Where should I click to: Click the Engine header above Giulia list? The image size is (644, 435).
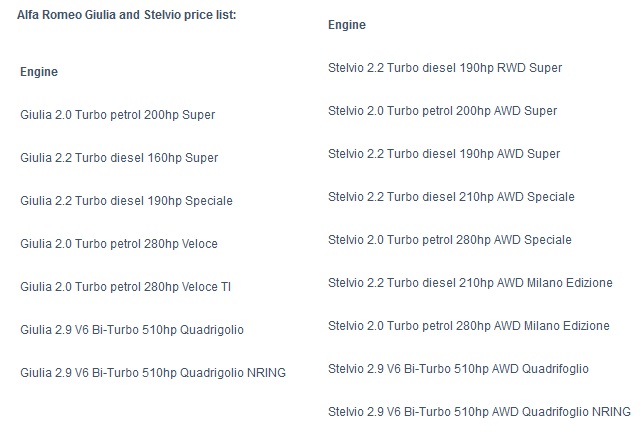(x=39, y=72)
